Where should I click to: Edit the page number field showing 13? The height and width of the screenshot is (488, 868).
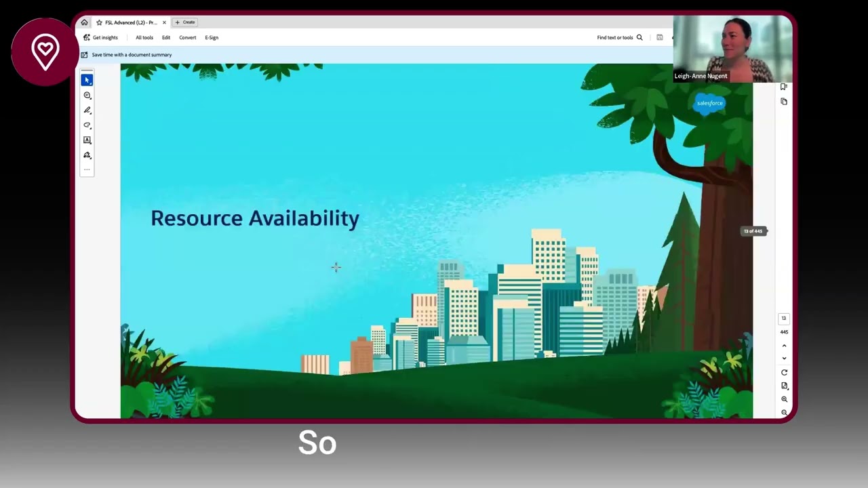pos(784,318)
